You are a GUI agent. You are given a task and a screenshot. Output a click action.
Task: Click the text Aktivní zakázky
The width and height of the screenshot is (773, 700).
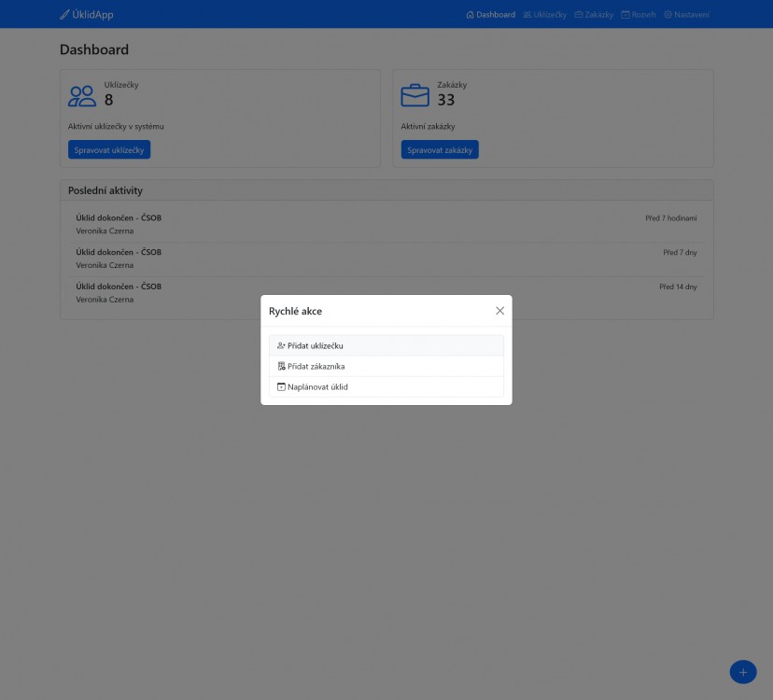pos(428,126)
